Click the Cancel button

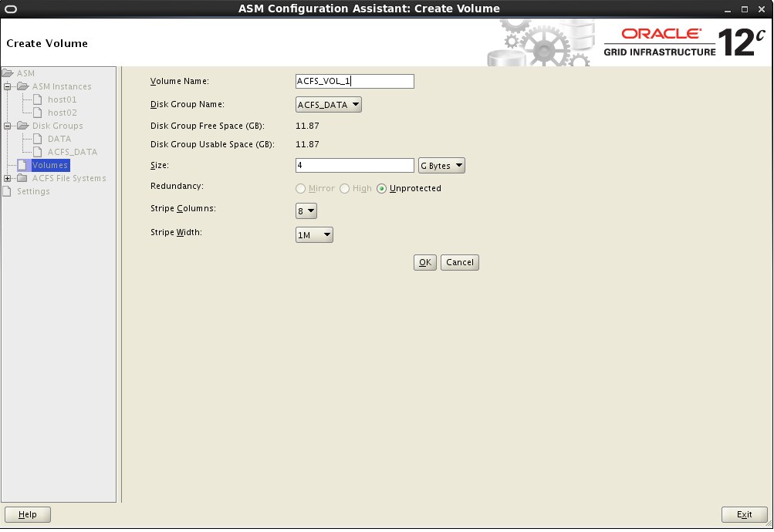[x=460, y=262]
